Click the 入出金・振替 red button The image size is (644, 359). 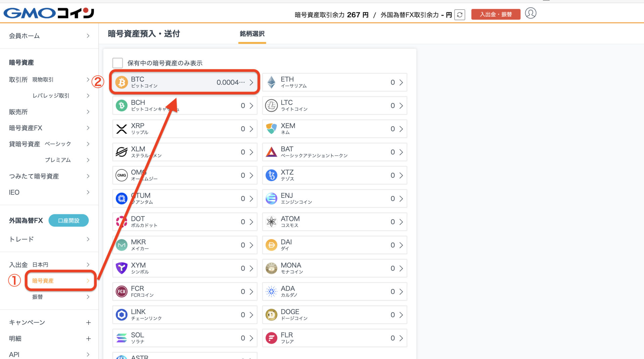(x=496, y=14)
